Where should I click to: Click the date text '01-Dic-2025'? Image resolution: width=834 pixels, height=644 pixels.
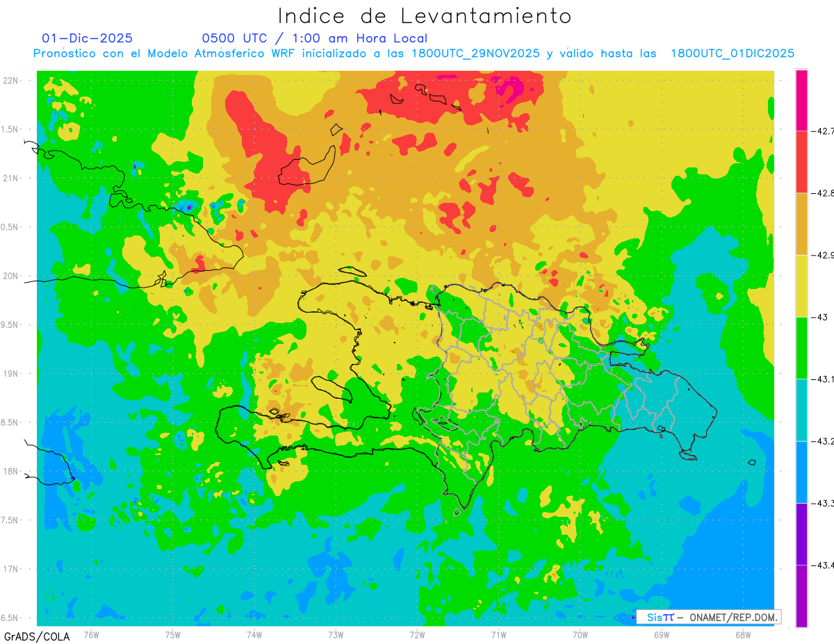[x=87, y=38]
